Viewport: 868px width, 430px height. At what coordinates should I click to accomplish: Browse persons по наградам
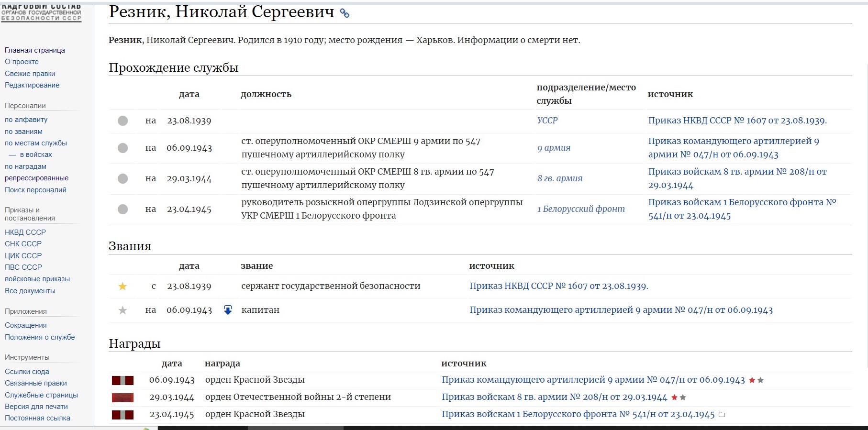pos(25,166)
